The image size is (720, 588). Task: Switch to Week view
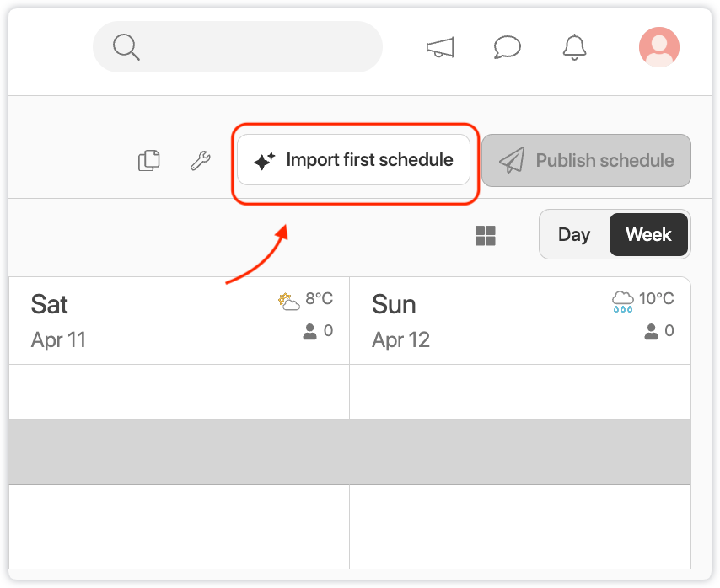point(648,235)
